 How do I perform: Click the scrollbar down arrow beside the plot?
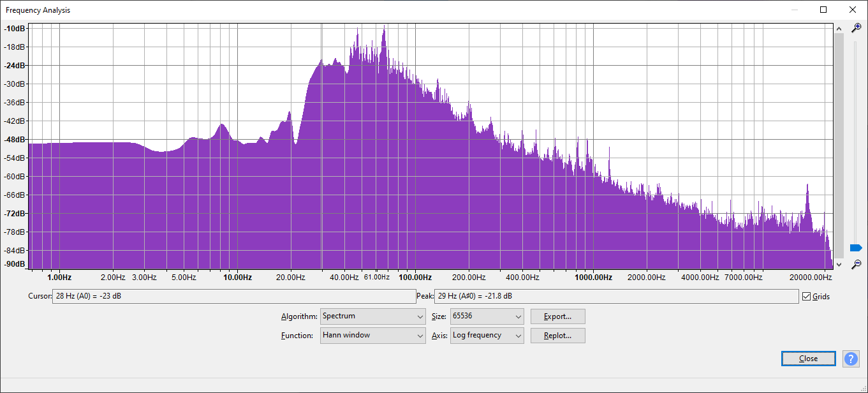pyautogui.click(x=839, y=264)
